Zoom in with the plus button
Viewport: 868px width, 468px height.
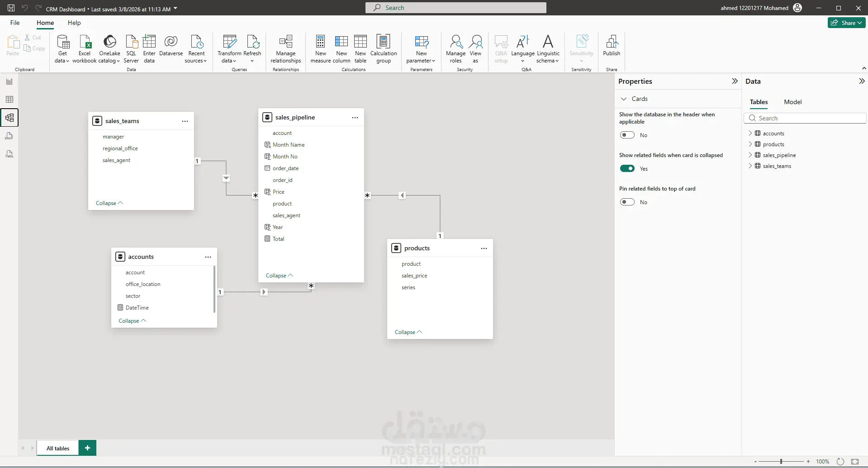(808, 462)
